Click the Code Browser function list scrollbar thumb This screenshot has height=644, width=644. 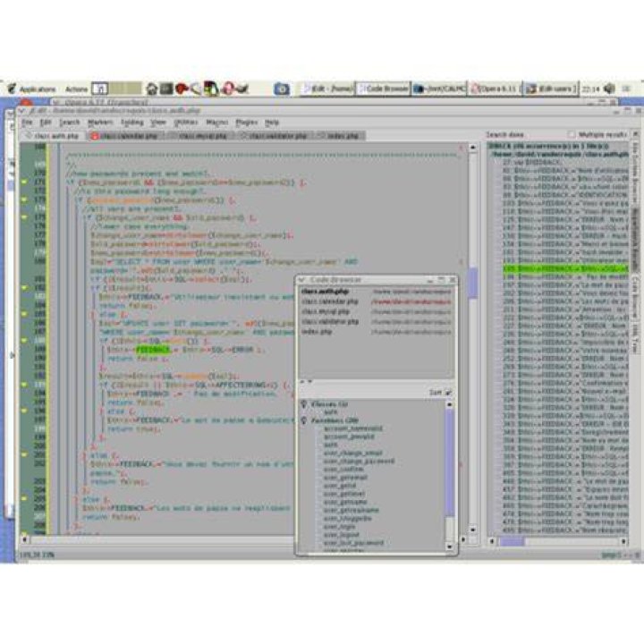click(449, 462)
